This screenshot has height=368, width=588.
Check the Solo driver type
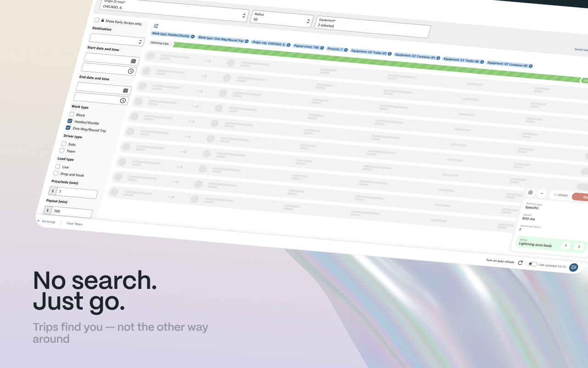tap(64, 144)
